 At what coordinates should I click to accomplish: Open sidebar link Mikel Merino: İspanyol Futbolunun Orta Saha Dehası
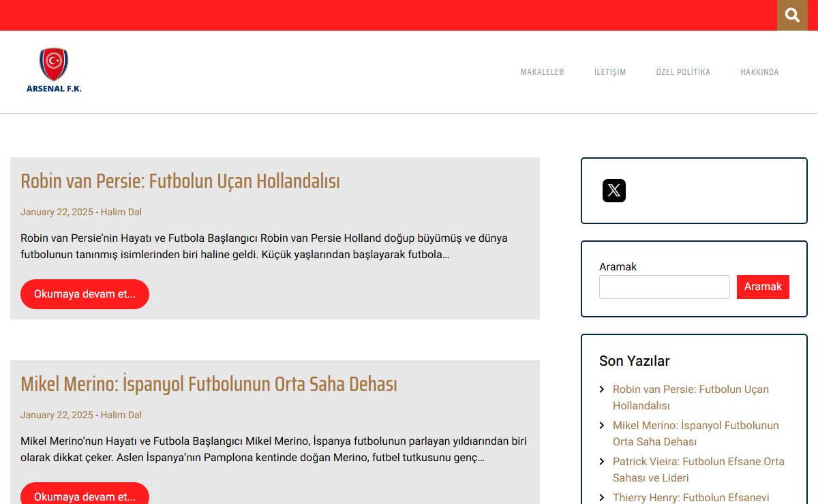click(x=695, y=434)
